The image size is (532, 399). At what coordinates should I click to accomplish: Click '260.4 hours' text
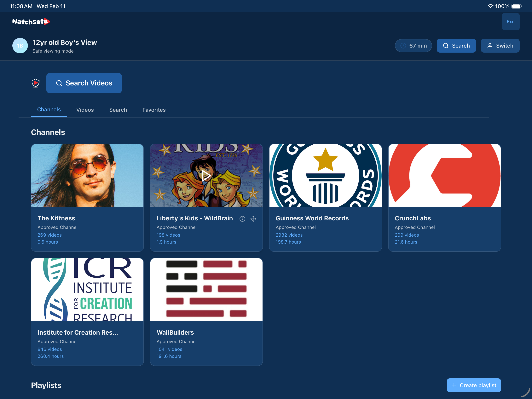coord(50,356)
